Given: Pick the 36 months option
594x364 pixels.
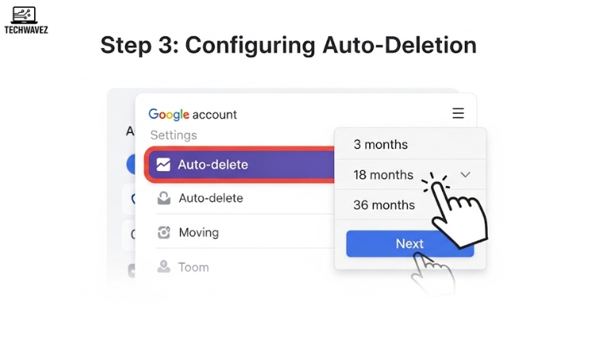Looking at the screenshot, I should click(x=383, y=205).
